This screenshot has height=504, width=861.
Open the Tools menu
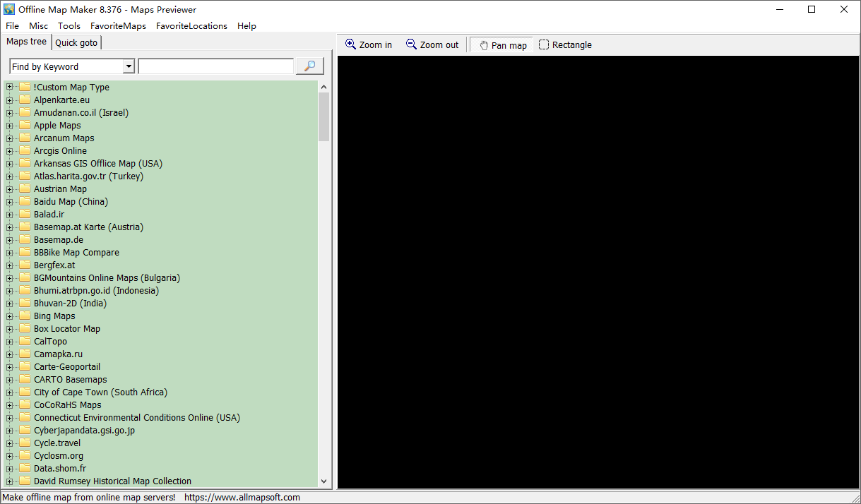[69, 26]
